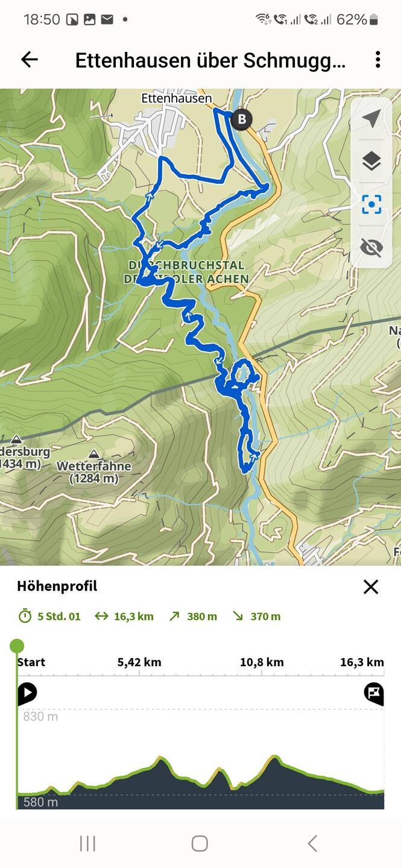Toggle route visibility with crossed-eye icon
The image size is (401, 868).
371,247
